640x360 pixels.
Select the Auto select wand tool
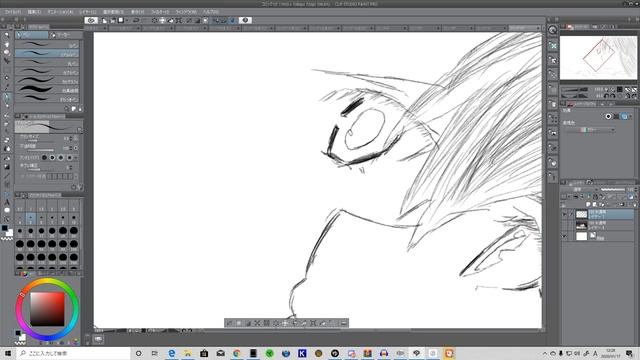point(7,78)
